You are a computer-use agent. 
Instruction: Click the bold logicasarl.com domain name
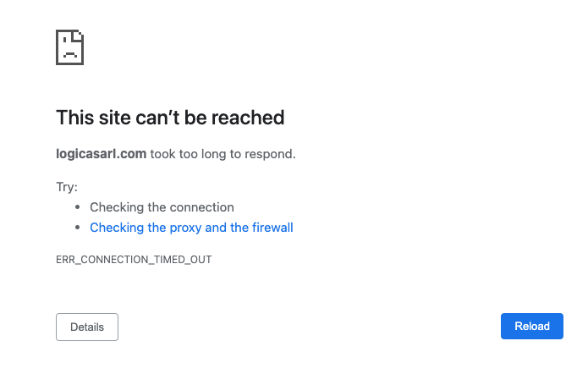(101, 154)
